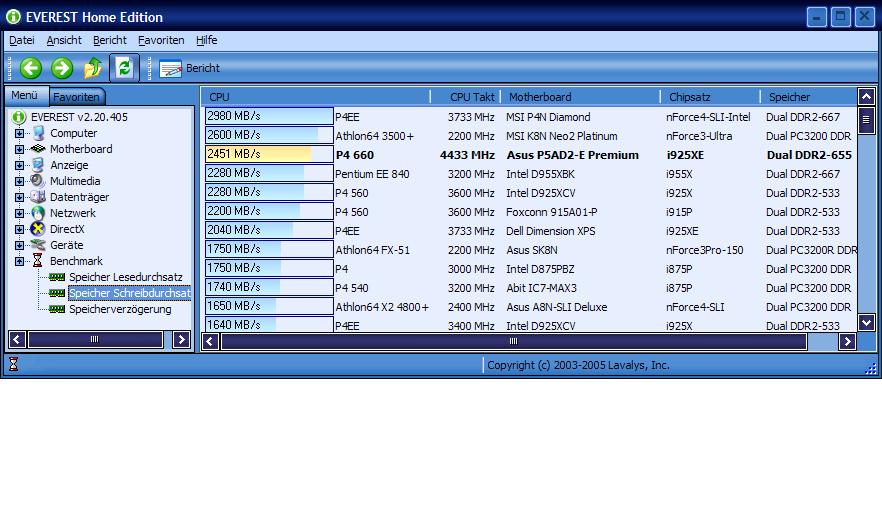The height and width of the screenshot is (512, 882).
Task: Expand the Netzwerk tree node
Action: (20, 213)
